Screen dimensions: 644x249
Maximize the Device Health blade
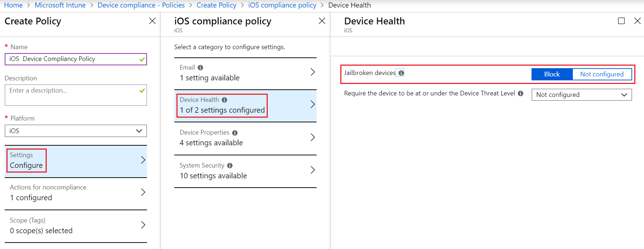(621, 21)
